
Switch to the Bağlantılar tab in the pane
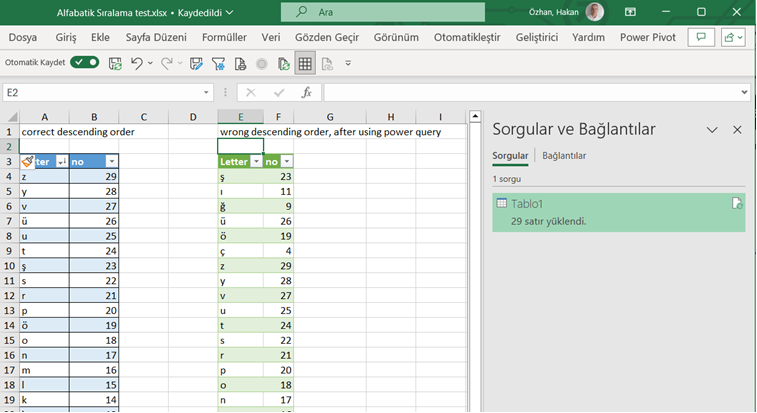564,156
